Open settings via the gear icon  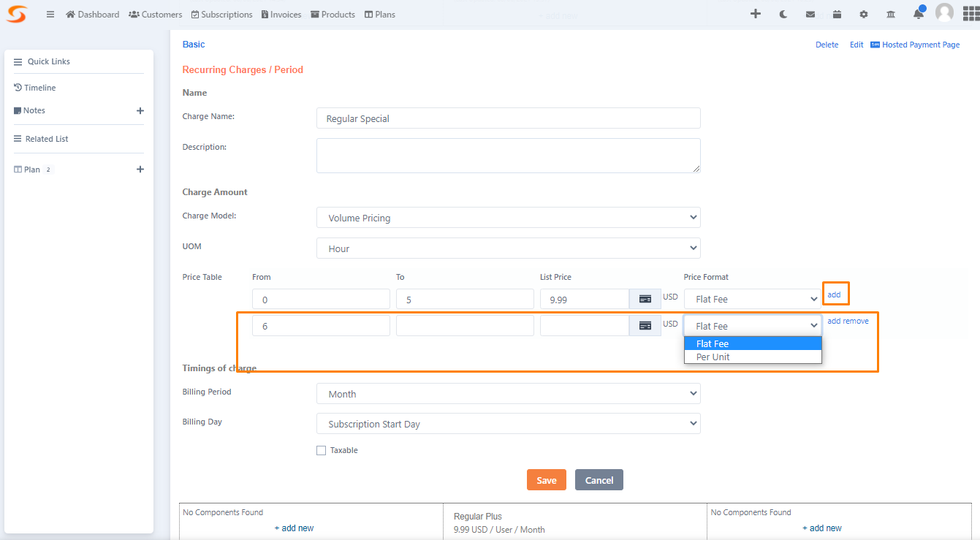tap(864, 13)
